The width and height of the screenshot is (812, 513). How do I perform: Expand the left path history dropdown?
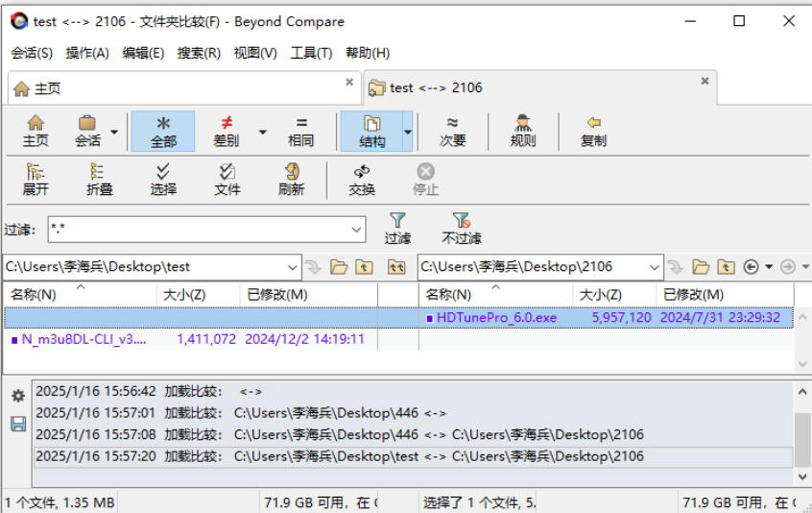[293, 267]
